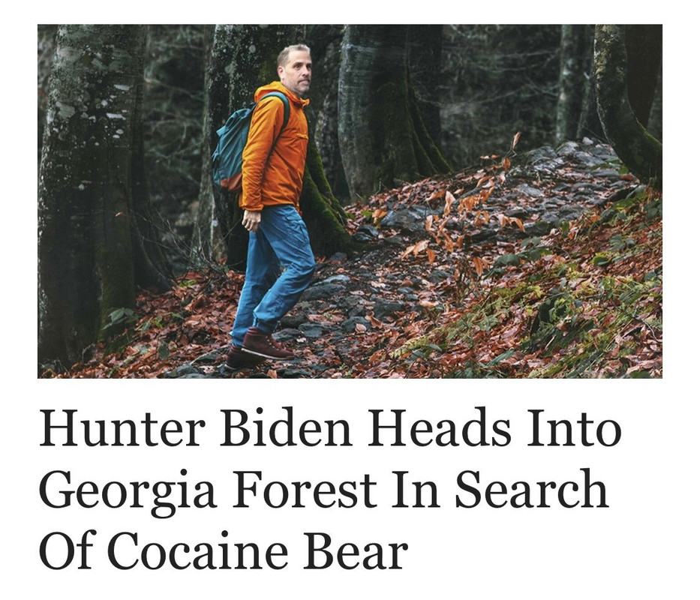Viewport: 700px width, 600px height.
Task: Click the word 'Search' in headline
Action: point(532,489)
